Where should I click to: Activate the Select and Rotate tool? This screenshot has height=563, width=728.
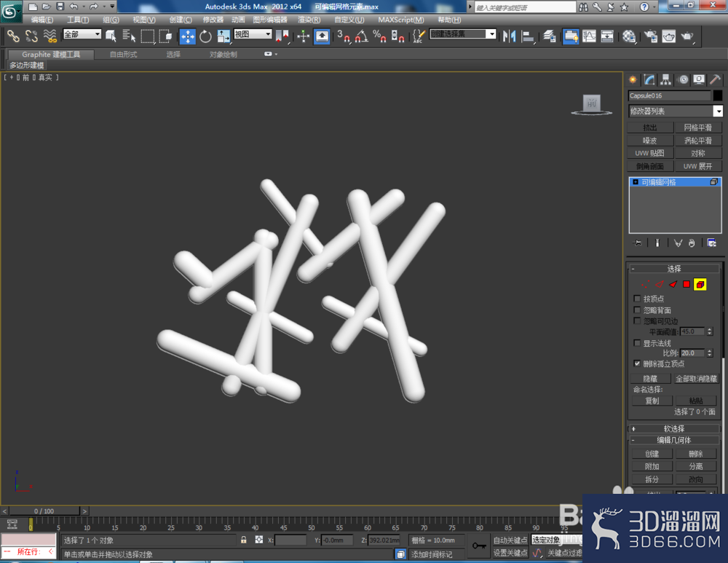coord(205,36)
